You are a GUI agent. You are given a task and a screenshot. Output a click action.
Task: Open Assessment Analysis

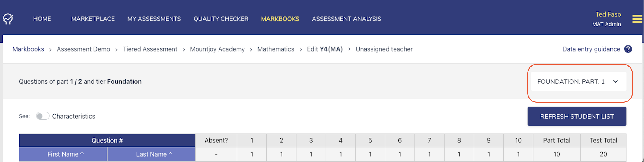tap(346, 19)
